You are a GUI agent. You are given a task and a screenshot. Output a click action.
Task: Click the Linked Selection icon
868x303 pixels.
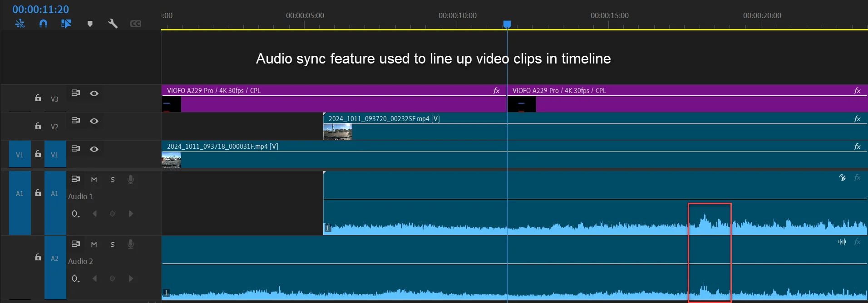[66, 24]
